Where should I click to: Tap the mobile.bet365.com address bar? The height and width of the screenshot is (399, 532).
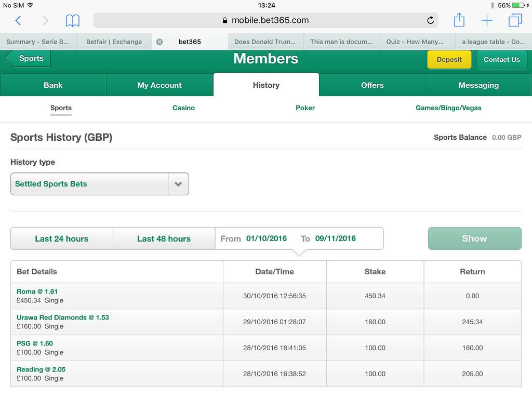tap(265, 20)
